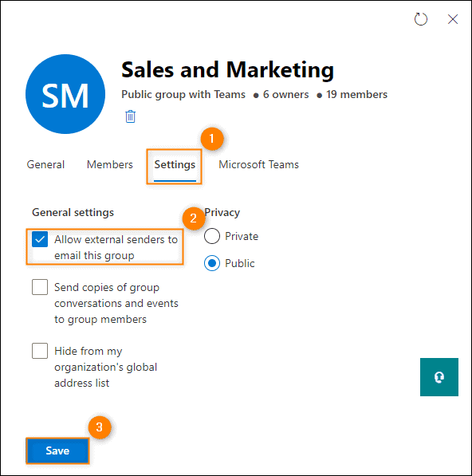Select the Settings tab

tap(175, 165)
